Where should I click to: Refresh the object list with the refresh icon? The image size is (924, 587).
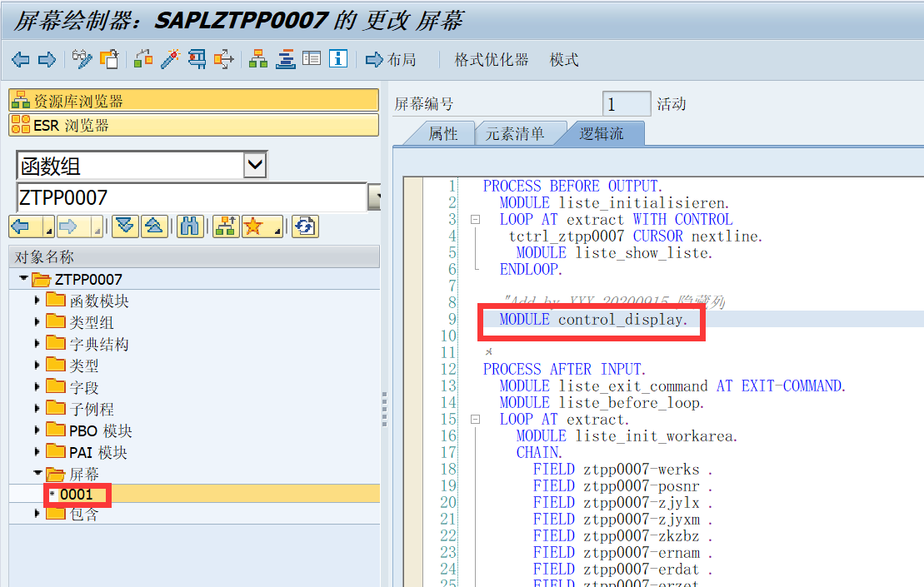point(304,226)
